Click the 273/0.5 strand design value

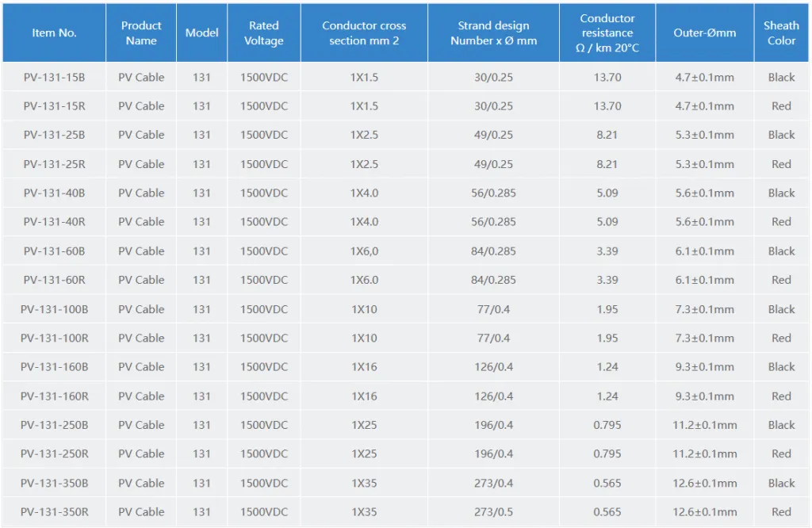tap(493, 512)
